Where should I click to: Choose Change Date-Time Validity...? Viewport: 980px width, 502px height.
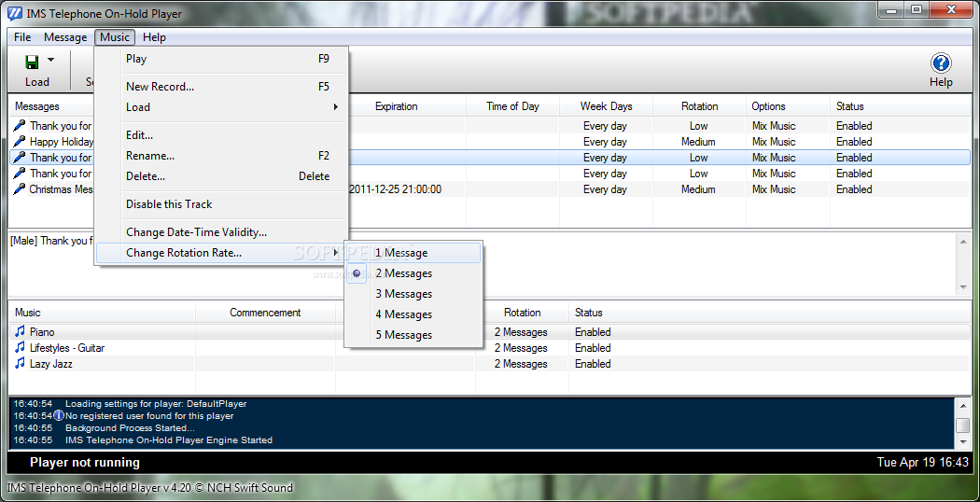point(222,232)
